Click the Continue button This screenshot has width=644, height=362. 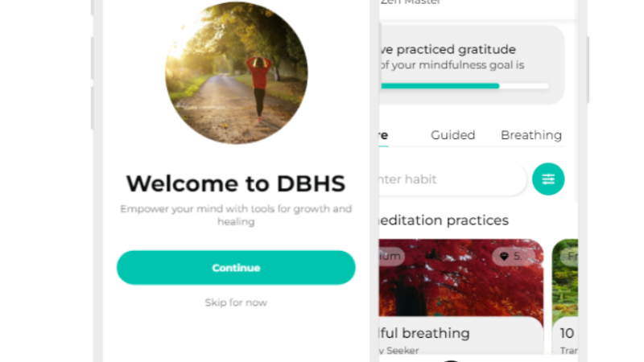pos(236,268)
